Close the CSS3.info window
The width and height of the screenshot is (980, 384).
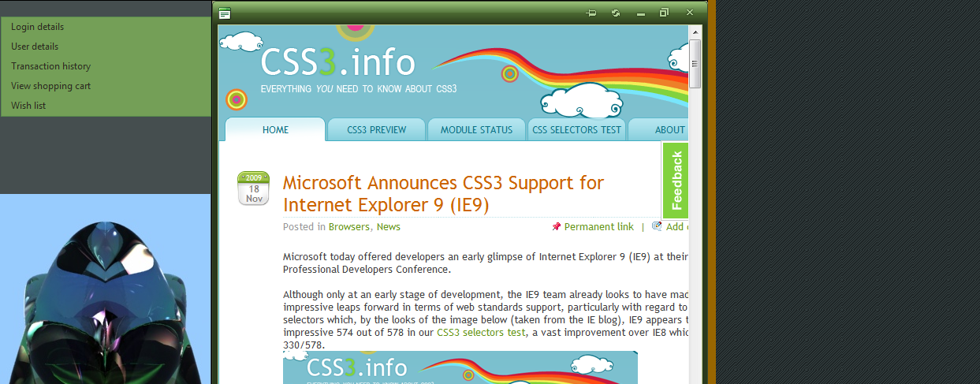pos(690,13)
